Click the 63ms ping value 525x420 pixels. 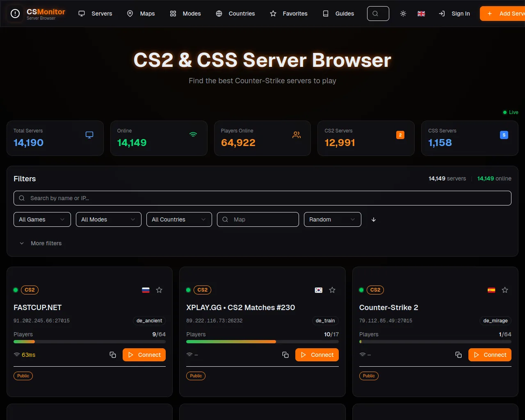[29, 355]
